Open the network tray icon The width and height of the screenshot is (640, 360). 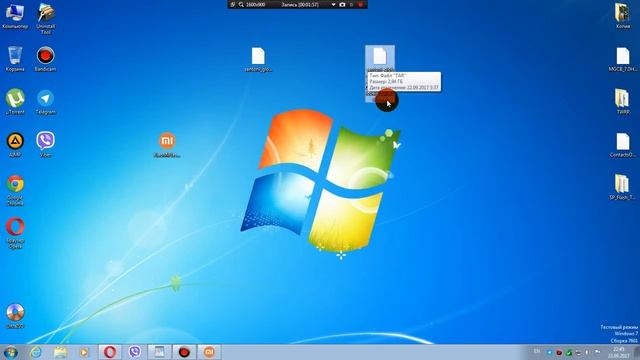tap(578, 352)
